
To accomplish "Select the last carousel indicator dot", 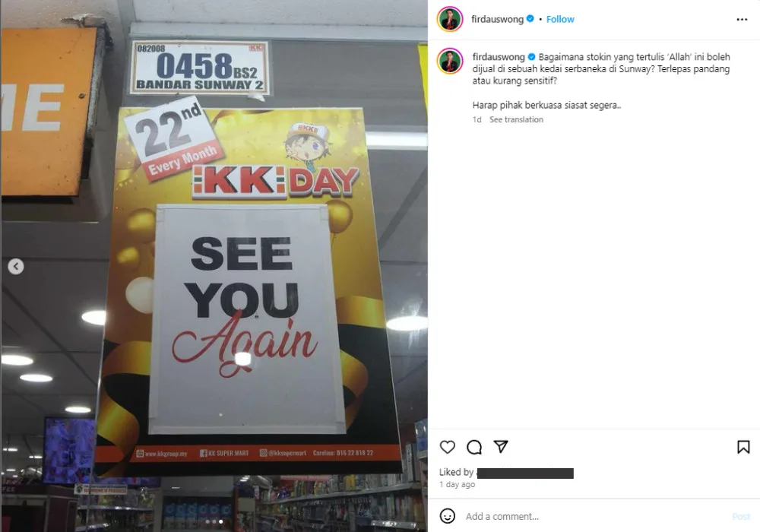I will (221, 522).
